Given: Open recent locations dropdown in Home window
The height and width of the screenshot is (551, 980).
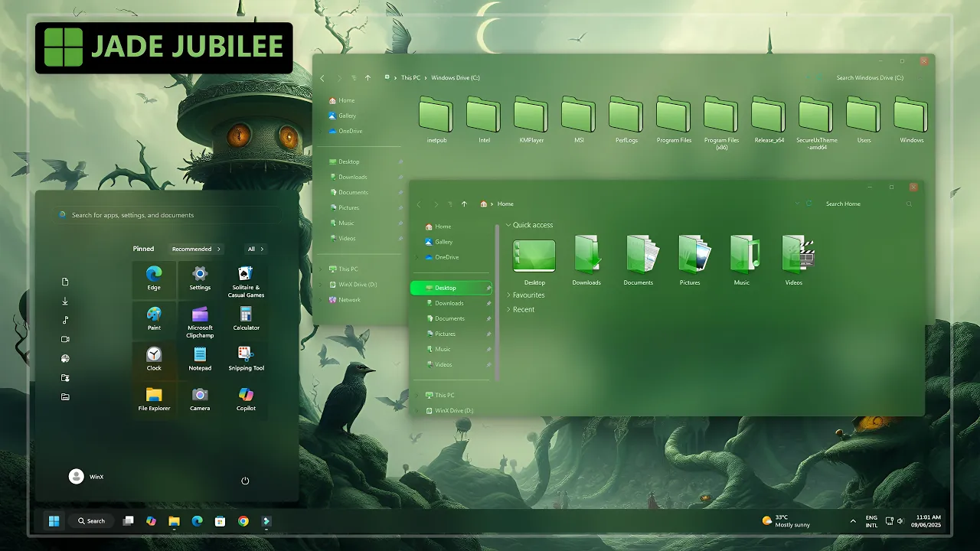Looking at the screenshot, I should [x=450, y=204].
